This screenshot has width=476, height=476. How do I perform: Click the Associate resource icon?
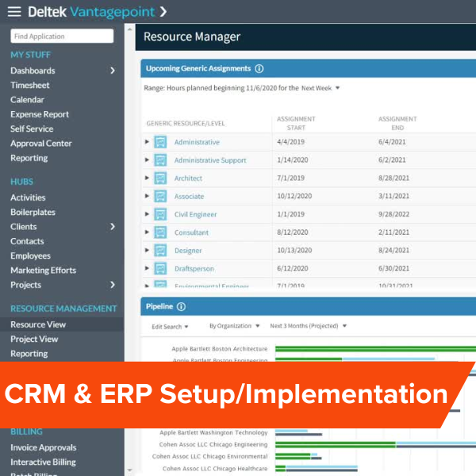point(160,196)
